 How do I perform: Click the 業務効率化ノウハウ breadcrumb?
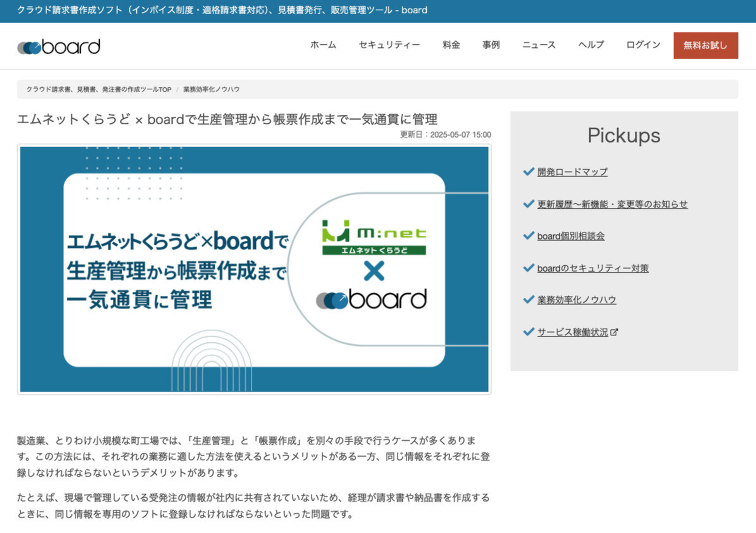211,89
